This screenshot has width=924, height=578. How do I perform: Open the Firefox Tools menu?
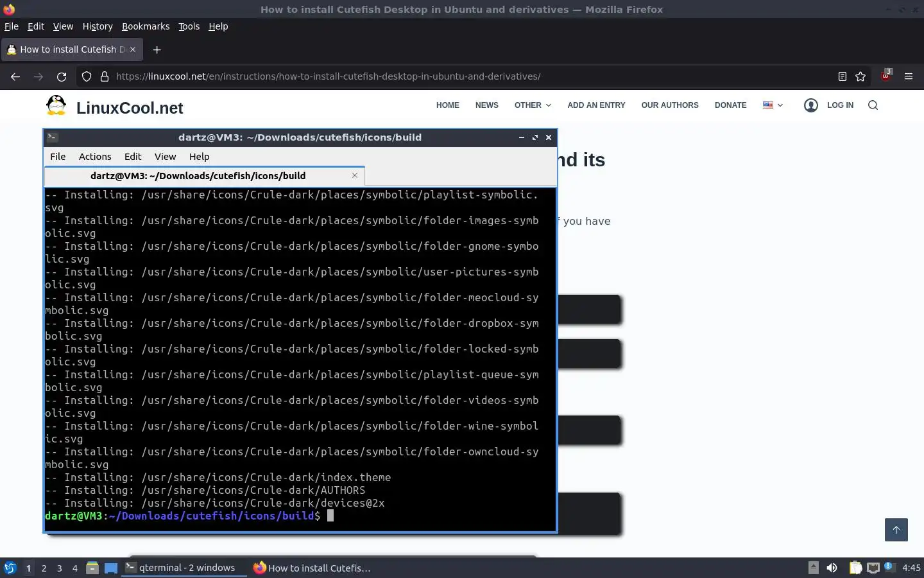(x=189, y=26)
